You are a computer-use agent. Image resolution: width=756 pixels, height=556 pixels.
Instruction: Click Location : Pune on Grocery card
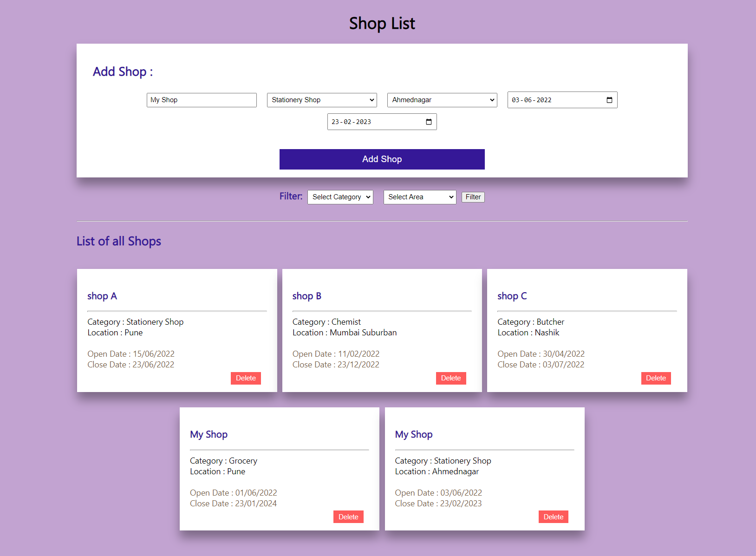tap(217, 471)
